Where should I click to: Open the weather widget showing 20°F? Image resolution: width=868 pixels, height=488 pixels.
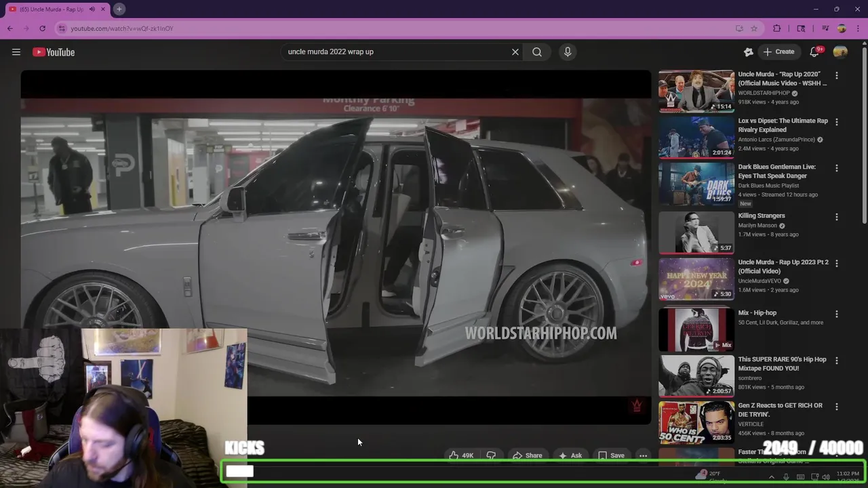pos(710,476)
